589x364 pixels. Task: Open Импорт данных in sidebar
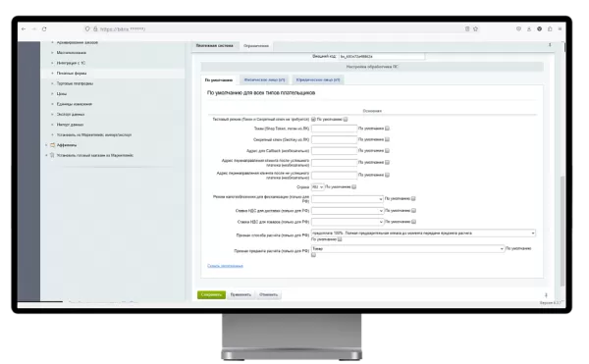(70, 125)
